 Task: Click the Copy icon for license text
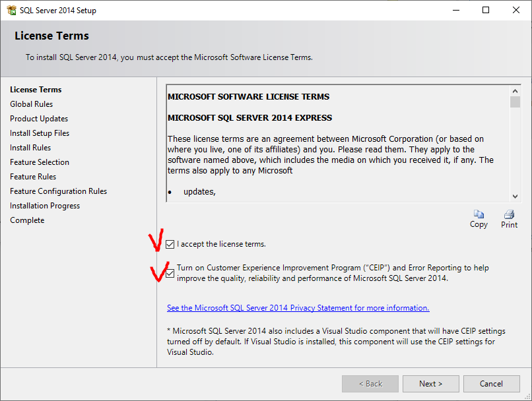click(479, 214)
